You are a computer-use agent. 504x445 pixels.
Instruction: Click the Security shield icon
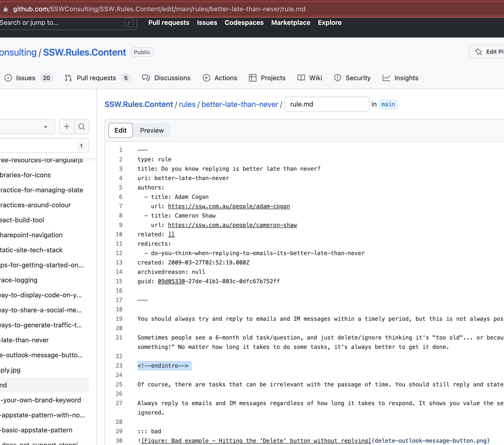(338, 78)
